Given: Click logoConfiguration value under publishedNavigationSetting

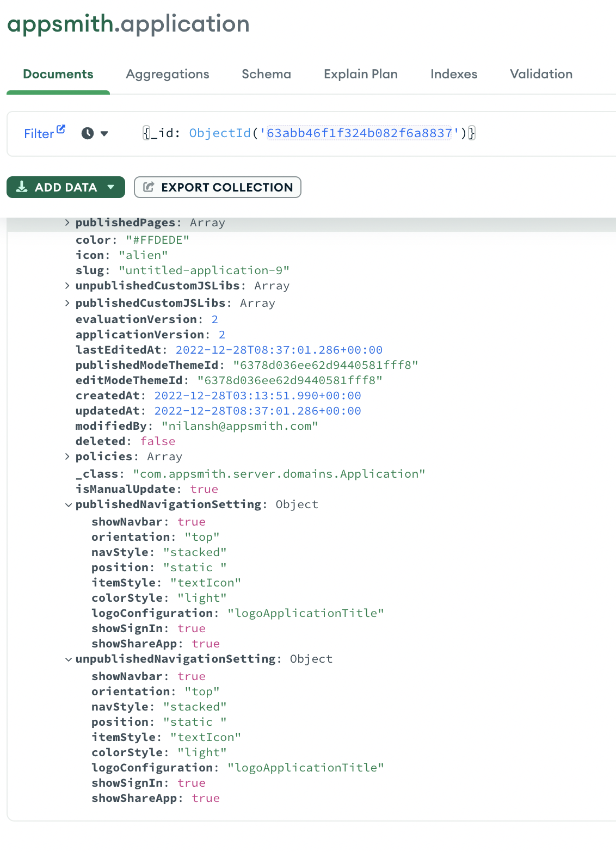Looking at the screenshot, I should point(306,613).
